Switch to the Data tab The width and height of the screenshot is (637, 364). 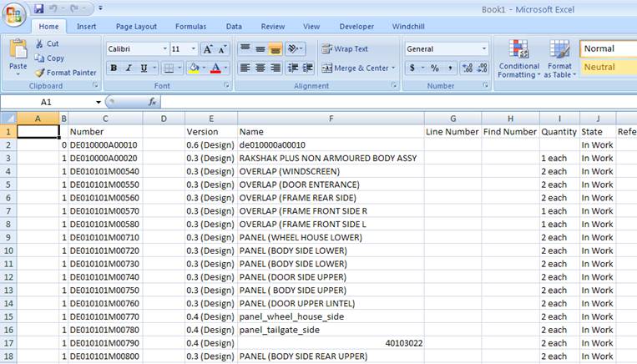234,27
